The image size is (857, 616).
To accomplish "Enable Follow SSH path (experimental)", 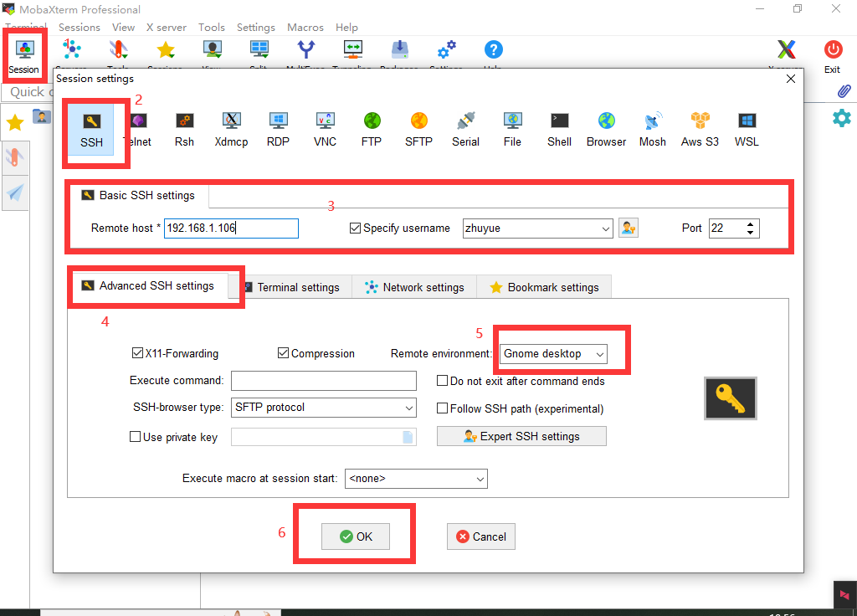I will (442, 408).
